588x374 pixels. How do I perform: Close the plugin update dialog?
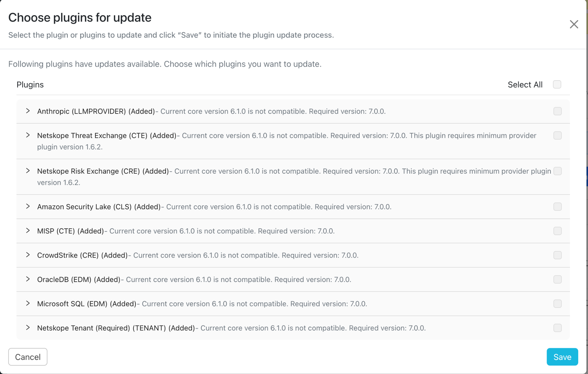574,24
